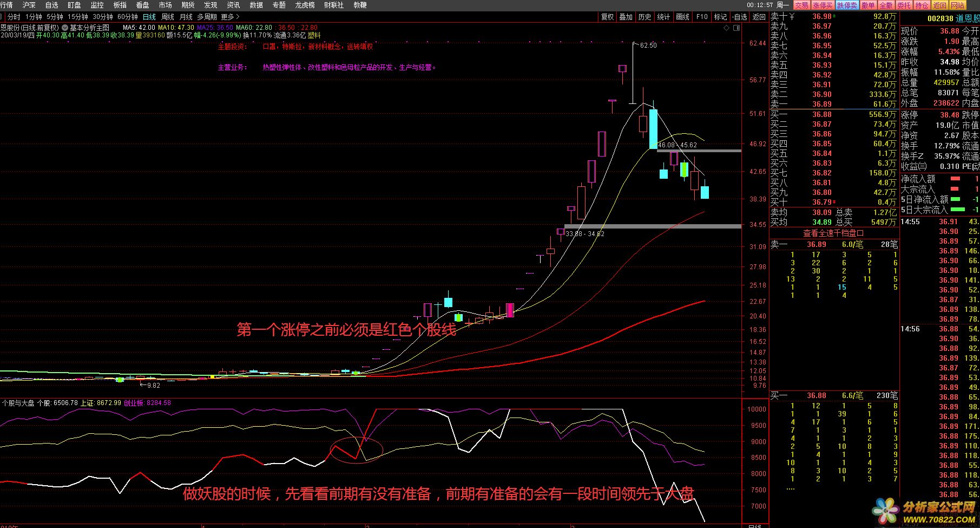Click the diamond icon above the chart
980x528 pixels.
click(x=726, y=28)
